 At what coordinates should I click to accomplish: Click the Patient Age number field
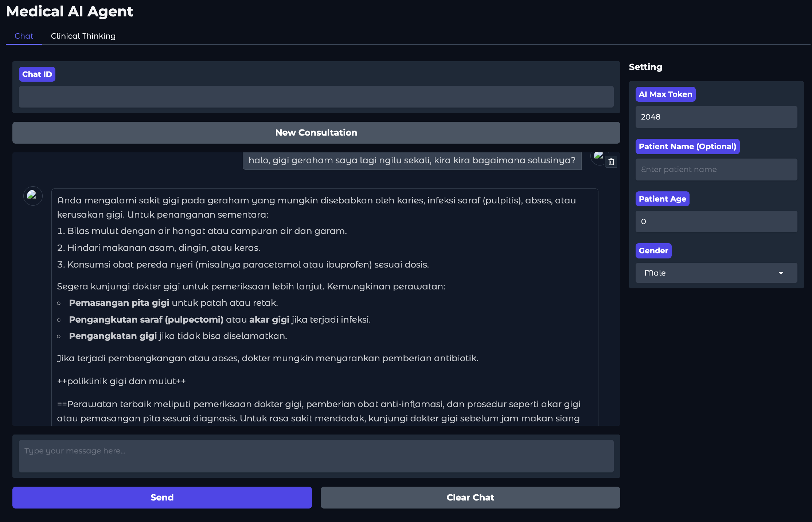(716, 222)
